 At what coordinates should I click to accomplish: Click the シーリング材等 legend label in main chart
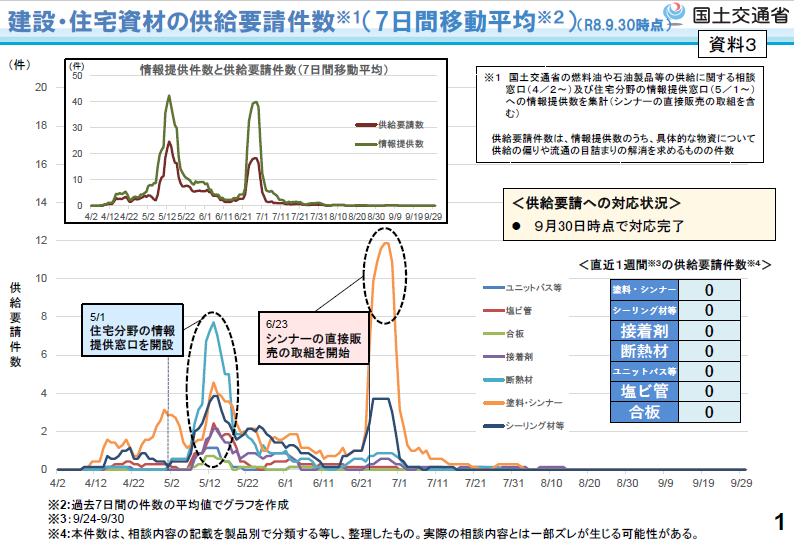click(535, 426)
